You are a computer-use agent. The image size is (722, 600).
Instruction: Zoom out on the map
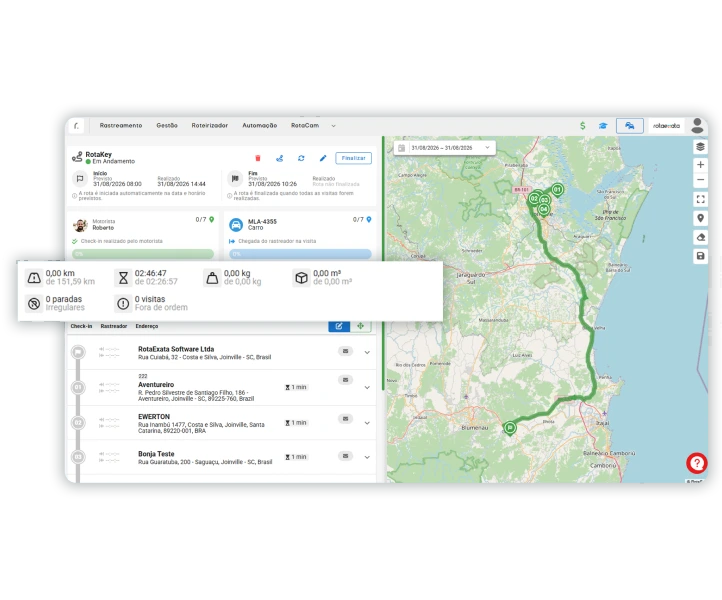(700, 180)
